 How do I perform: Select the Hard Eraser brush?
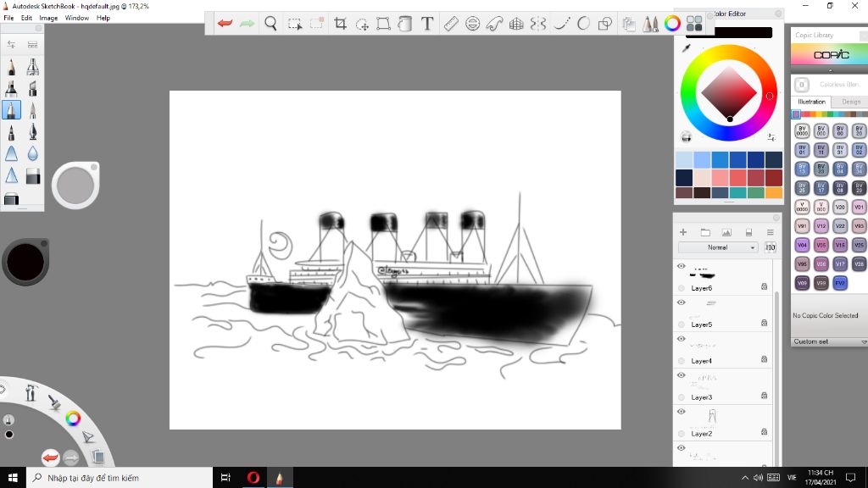tap(33, 176)
